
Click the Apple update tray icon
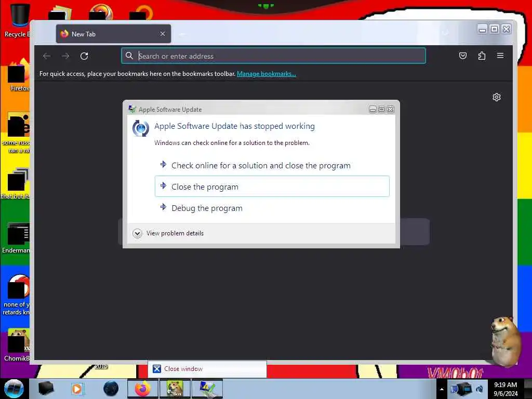tap(480, 389)
